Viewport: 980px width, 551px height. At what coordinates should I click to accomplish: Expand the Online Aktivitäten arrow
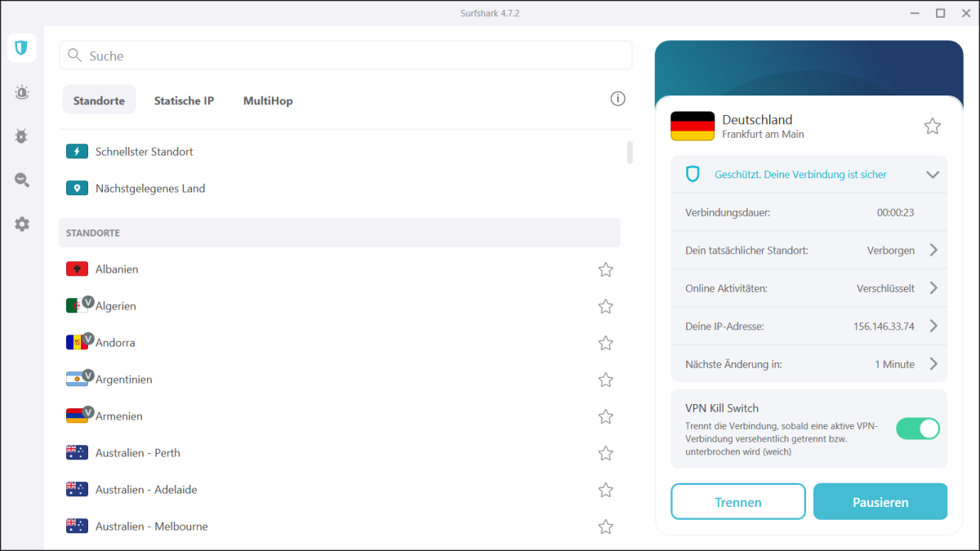click(933, 288)
